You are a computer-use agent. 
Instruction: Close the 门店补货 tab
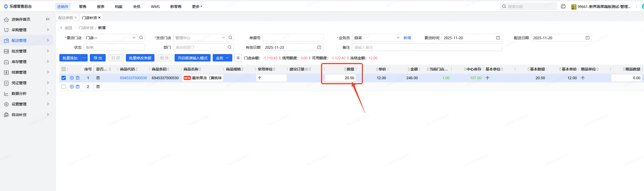[99, 17]
